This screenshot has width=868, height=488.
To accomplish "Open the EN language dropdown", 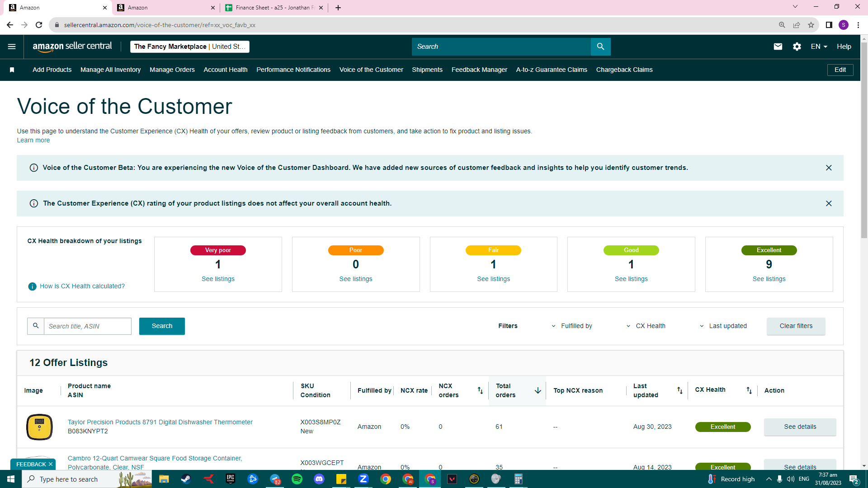I will [819, 47].
